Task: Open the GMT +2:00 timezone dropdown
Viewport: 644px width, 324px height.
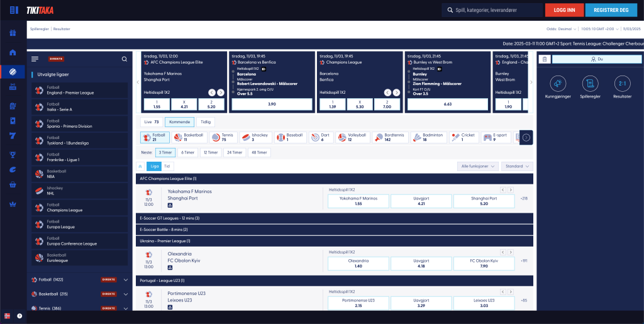Action: [x=599, y=29]
